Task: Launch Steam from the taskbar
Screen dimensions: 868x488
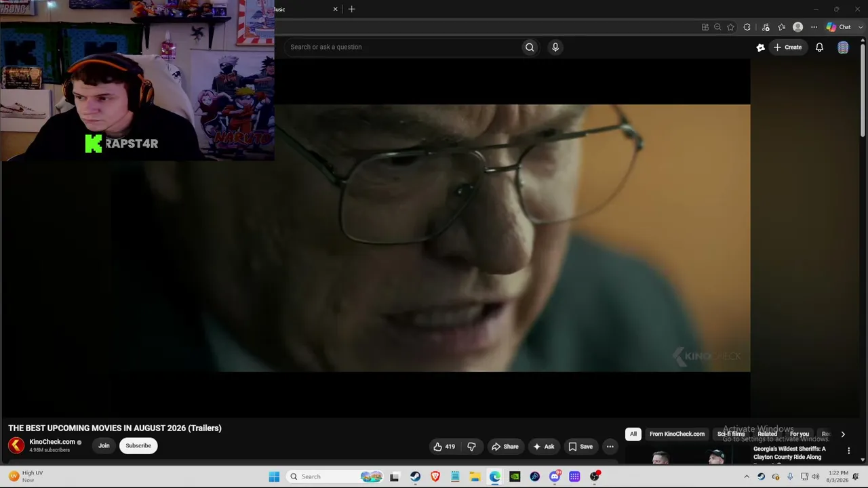Action: click(415, 476)
